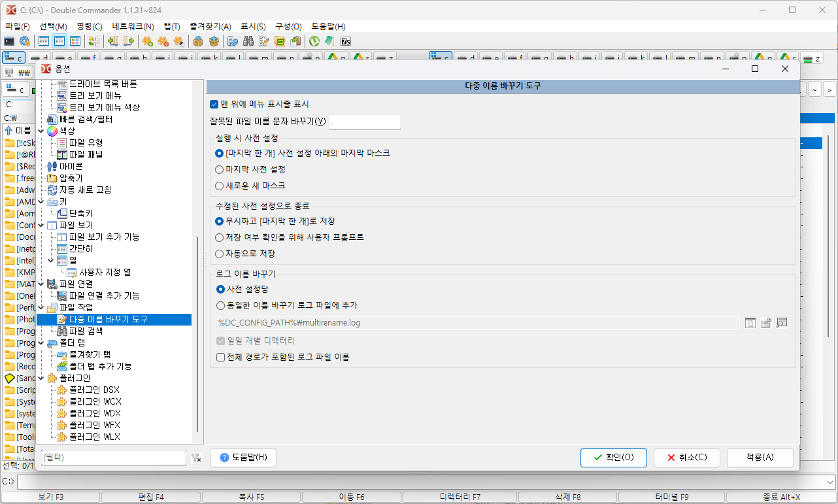Collapse the 색상 tree node
This screenshot has height=504, width=838.
(x=41, y=131)
